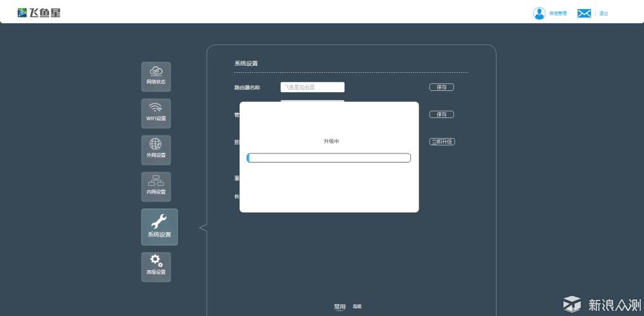Open the envelope messages icon

point(584,13)
